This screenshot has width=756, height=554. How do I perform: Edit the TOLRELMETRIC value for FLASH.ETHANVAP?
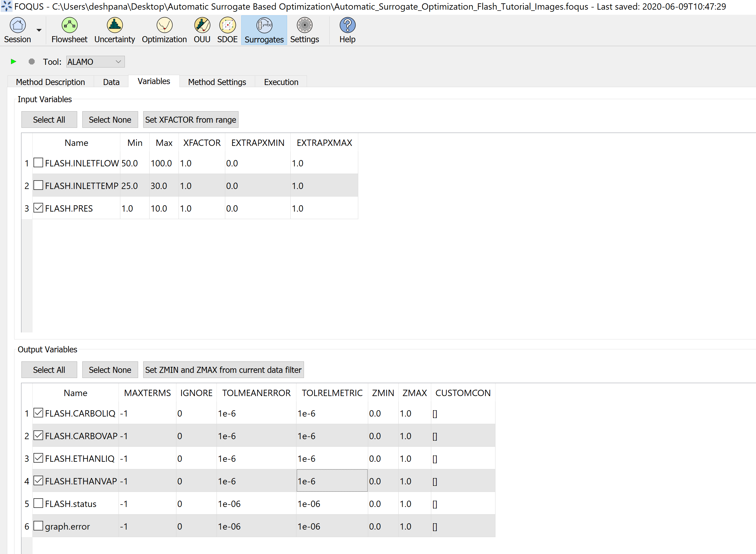[331, 481]
